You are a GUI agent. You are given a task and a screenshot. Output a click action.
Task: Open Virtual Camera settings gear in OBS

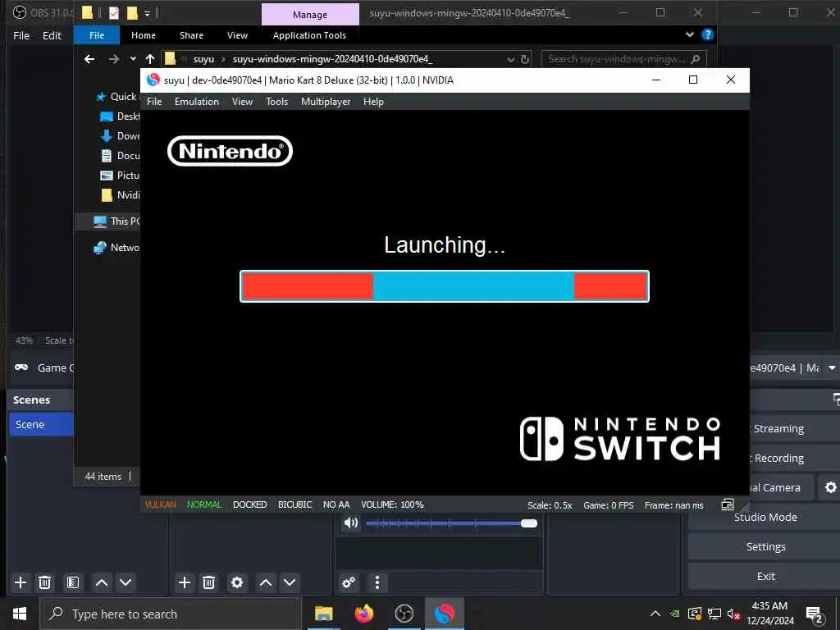click(830, 487)
